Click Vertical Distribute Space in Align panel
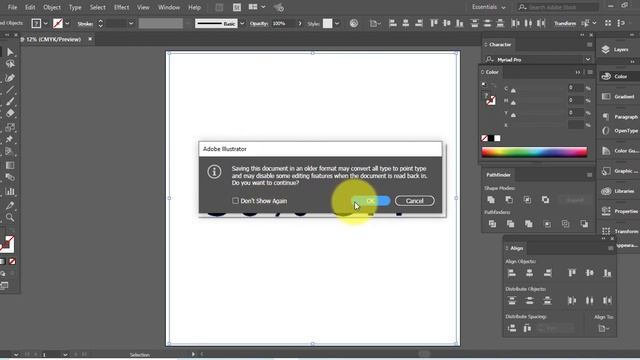Viewport: 640px width, 360px height. 511,328
